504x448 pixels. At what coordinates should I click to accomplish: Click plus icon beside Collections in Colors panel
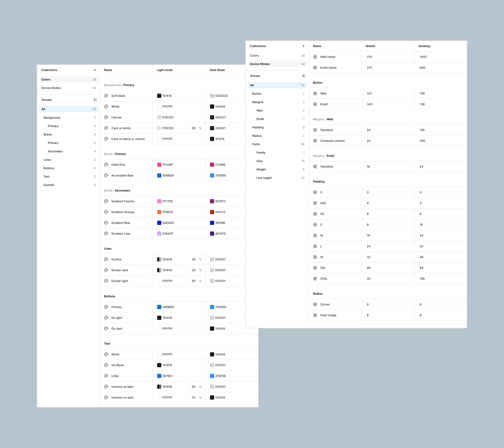(x=95, y=70)
